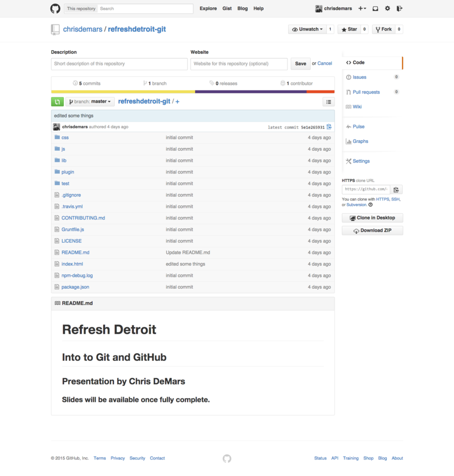454x476 pixels.
Task: Open README.md in the file list
Action: pos(75,253)
